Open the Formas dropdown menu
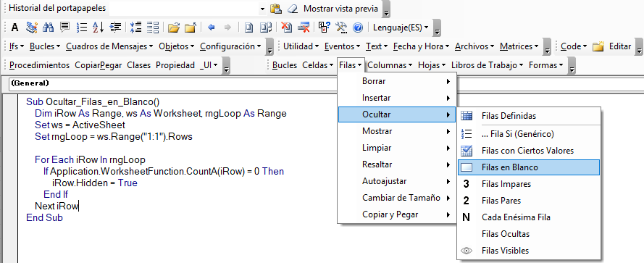644x263 pixels. tap(546, 65)
